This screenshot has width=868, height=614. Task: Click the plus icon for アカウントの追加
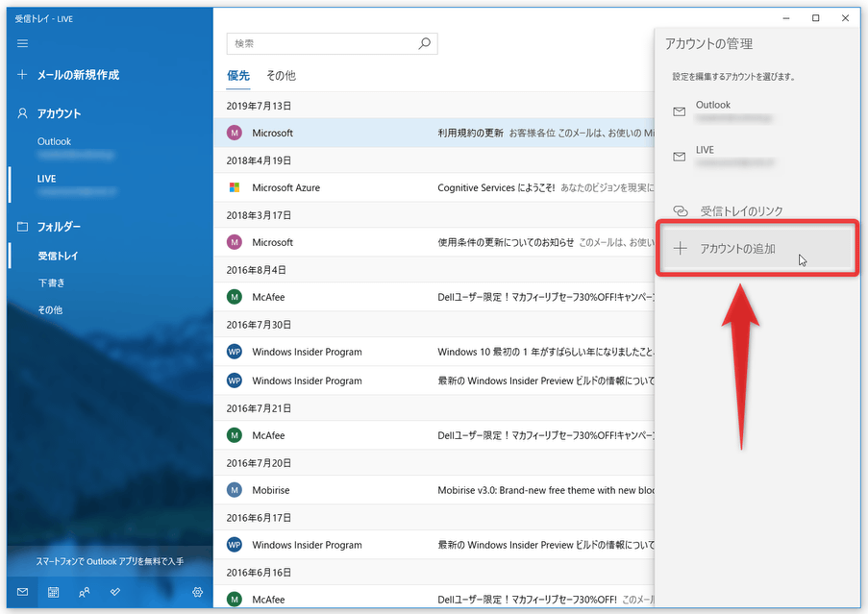[681, 248]
